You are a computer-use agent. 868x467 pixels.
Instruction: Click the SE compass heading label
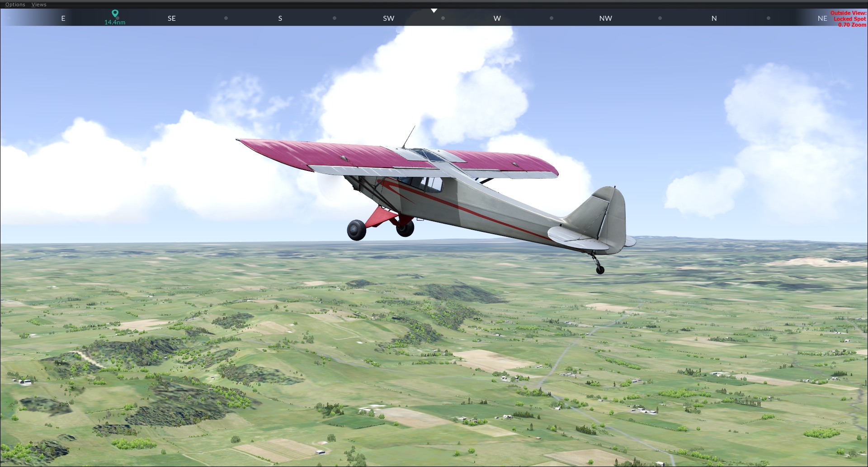point(172,19)
